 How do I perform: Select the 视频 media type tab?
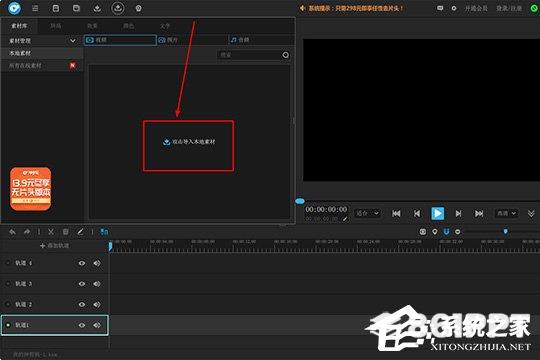(x=120, y=40)
